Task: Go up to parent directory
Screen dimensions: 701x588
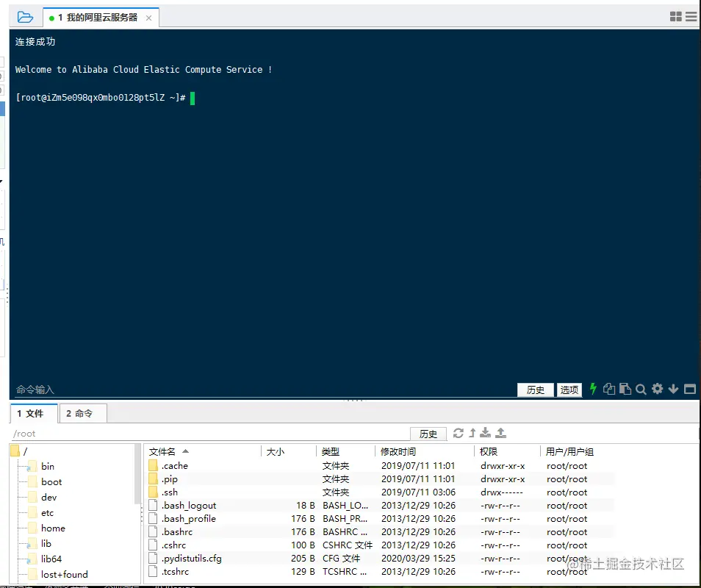Action: click(472, 433)
